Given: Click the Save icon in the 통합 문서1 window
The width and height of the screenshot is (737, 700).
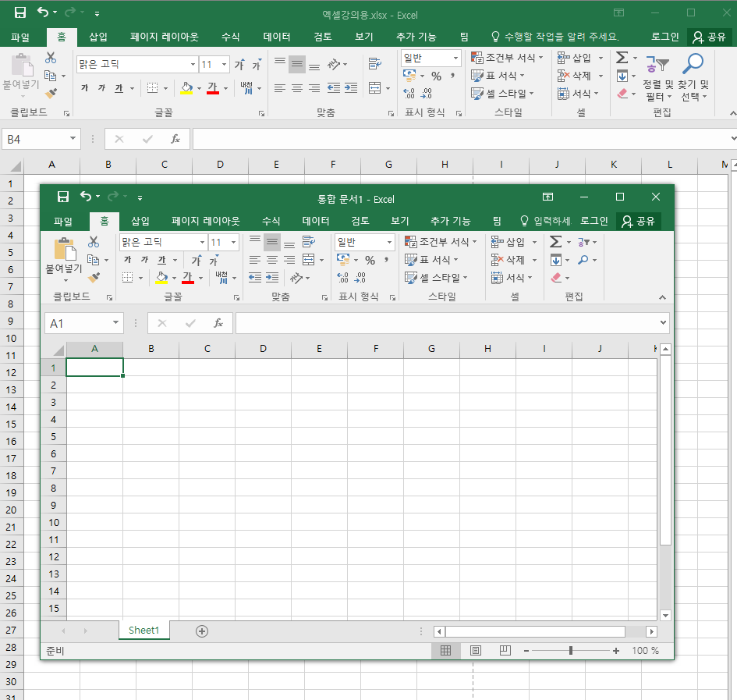Looking at the screenshot, I should coord(63,197).
